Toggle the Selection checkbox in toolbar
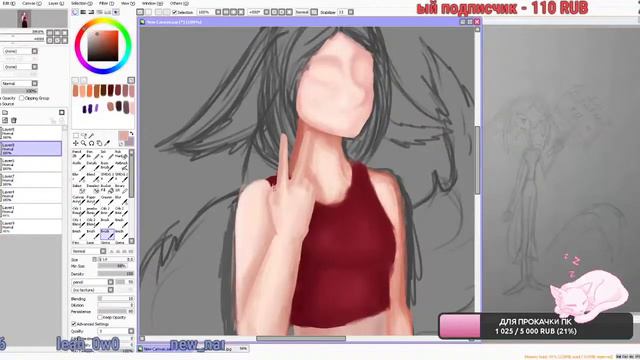 (174, 12)
